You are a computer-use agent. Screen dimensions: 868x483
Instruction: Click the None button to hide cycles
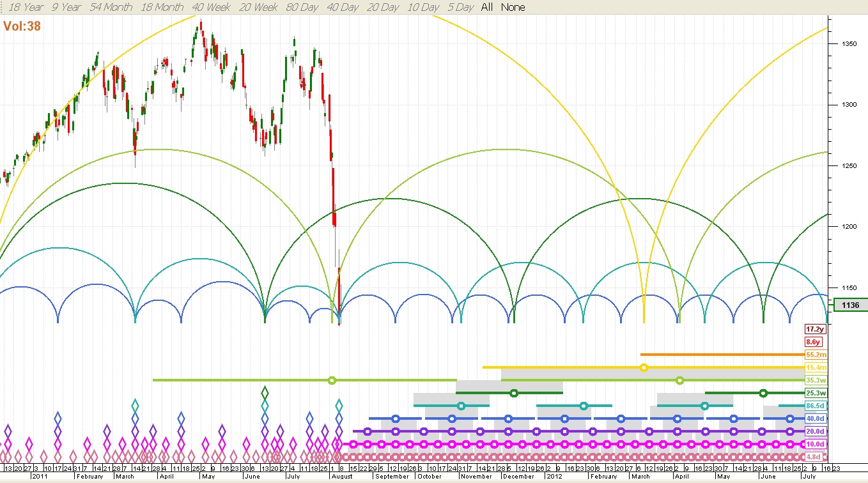coord(513,7)
